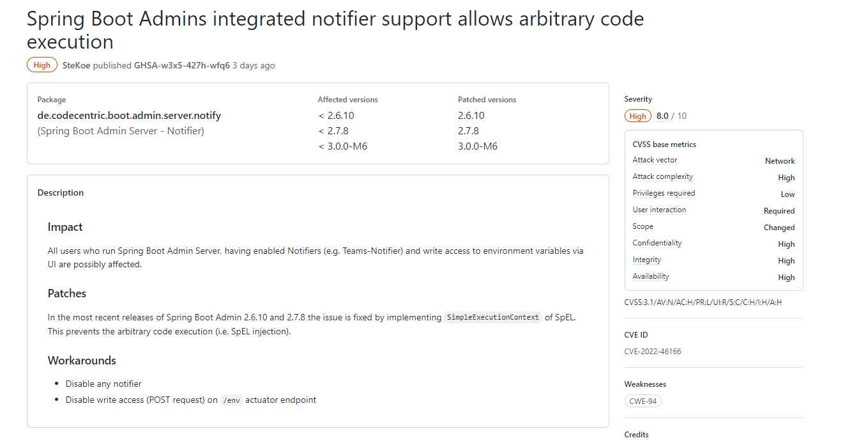Open the Scope metric definition
Screen dimensions: 868x445
tap(643, 226)
